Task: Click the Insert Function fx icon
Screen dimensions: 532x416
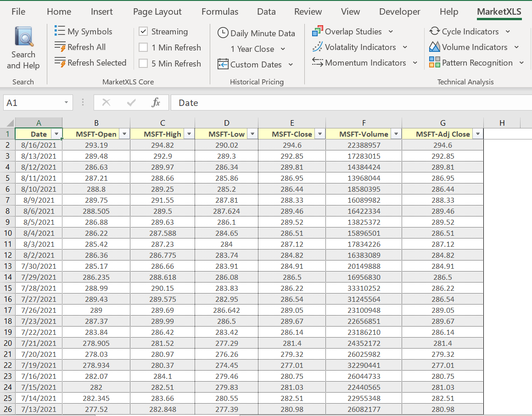Action: click(x=156, y=102)
